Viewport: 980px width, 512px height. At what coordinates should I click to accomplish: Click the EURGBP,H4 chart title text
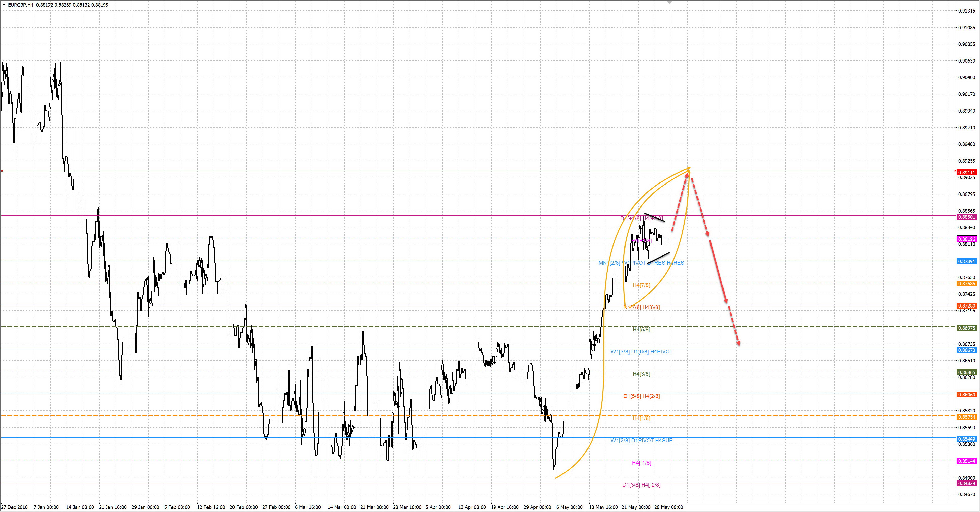click(20, 5)
